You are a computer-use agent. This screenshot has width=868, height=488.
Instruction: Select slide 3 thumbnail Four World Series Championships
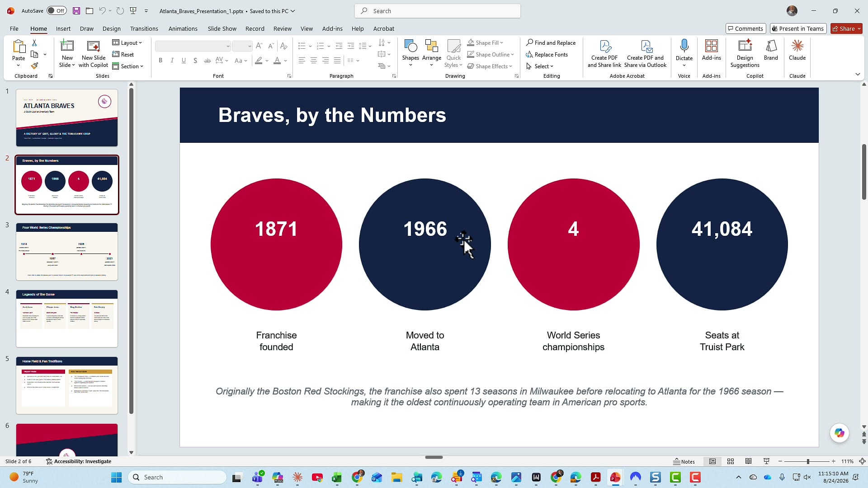[67, 252]
